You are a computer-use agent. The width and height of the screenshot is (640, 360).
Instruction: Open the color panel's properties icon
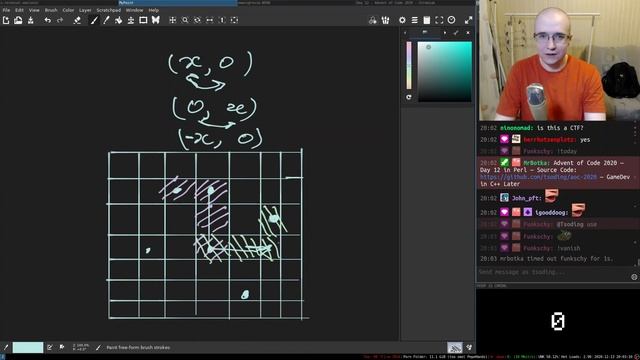(456, 33)
